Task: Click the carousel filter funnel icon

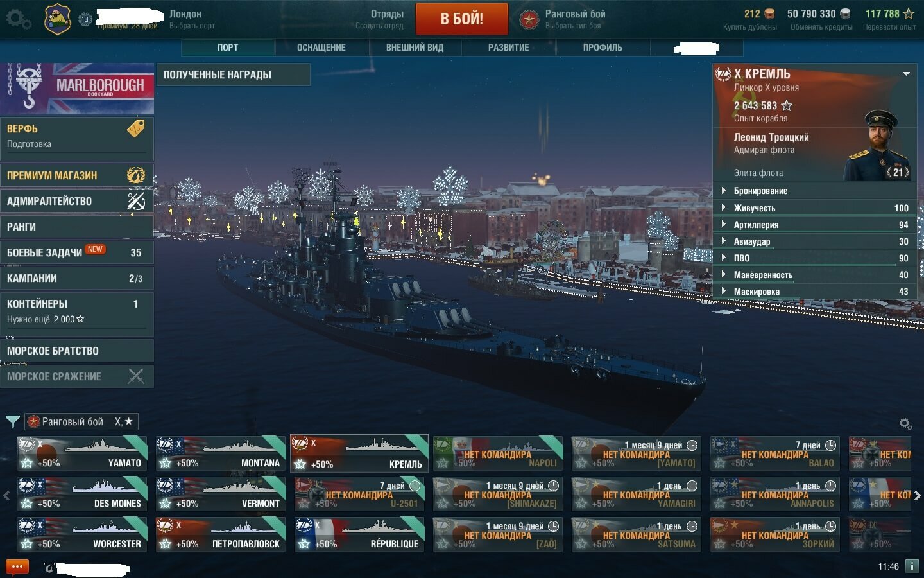Action: point(12,422)
